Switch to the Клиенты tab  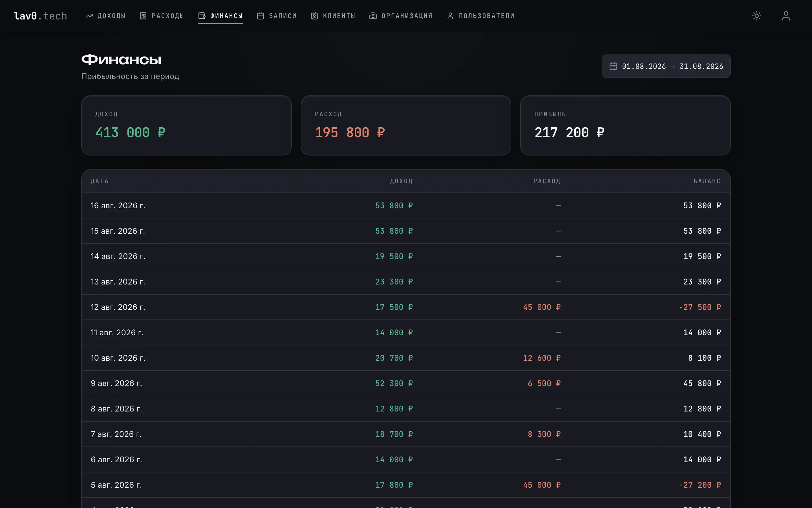333,16
